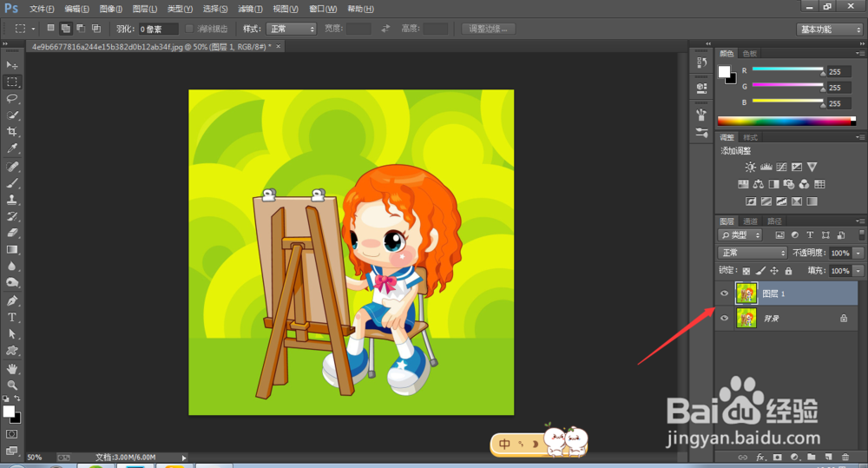Open 文件(F) menu
The height and width of the screenshot is (468, 868).
pyautogui.click(x=42, y=9)
